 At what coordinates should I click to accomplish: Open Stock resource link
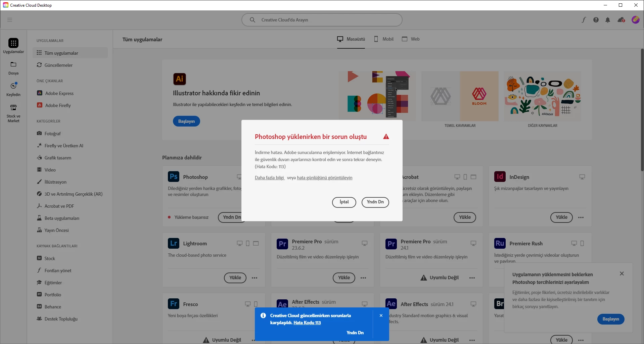point(70,258)
